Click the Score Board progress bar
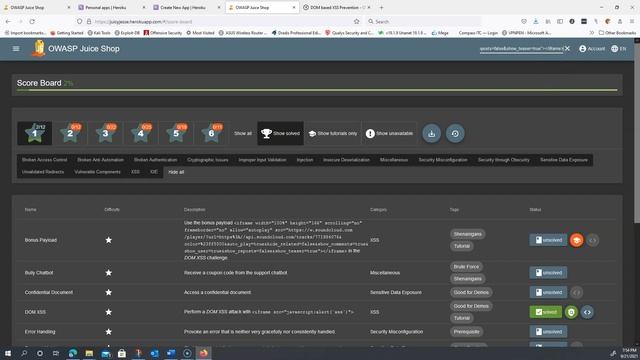The height and width of the screenshot is (360, 640). 317,90
